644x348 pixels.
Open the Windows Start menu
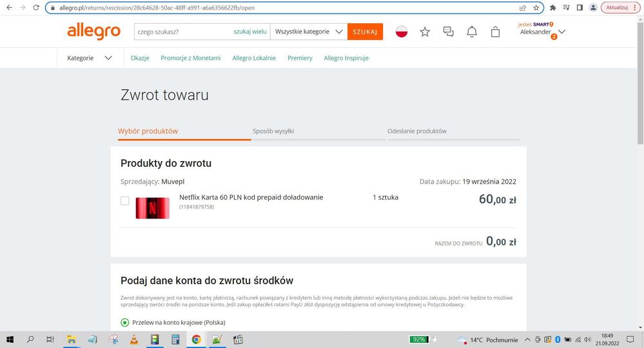pos(10,340)
